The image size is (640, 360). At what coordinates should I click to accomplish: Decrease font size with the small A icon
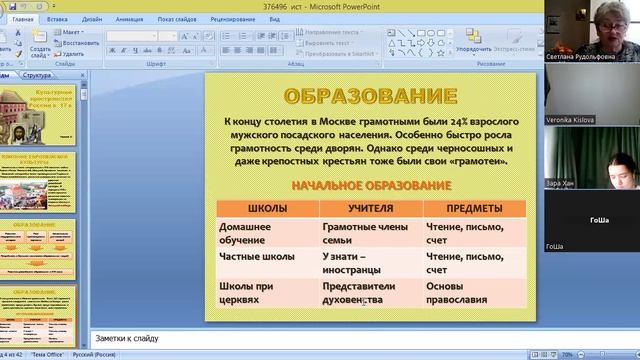point(196,37)
